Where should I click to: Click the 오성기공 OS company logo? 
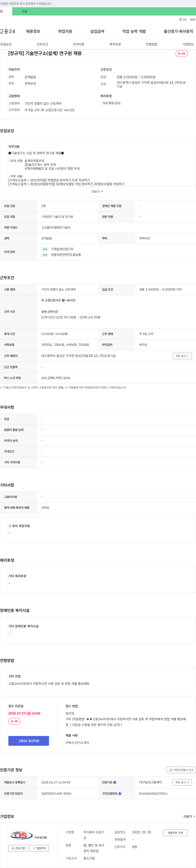28,836
